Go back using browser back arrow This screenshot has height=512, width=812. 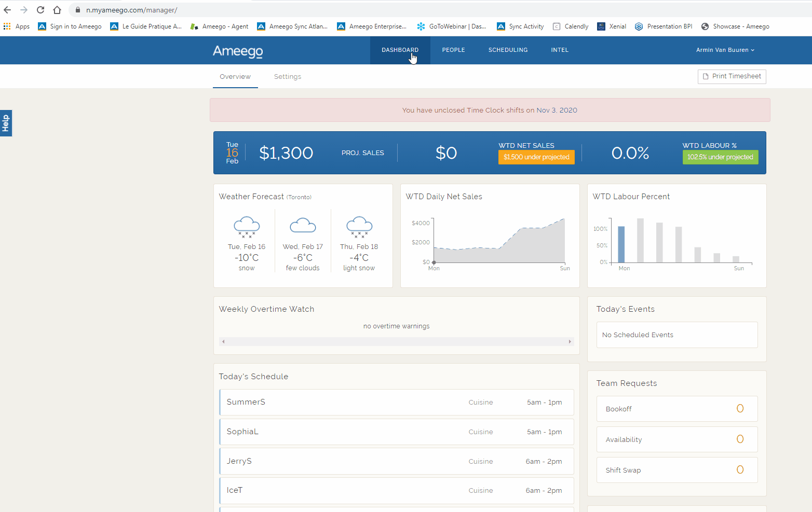[7, 10]
